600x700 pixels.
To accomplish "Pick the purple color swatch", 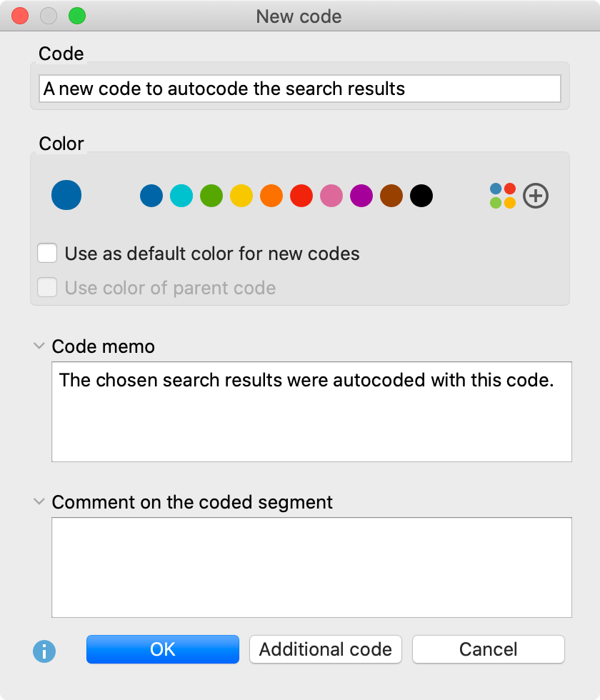I will pyautogui.click(x=361, y=196).
